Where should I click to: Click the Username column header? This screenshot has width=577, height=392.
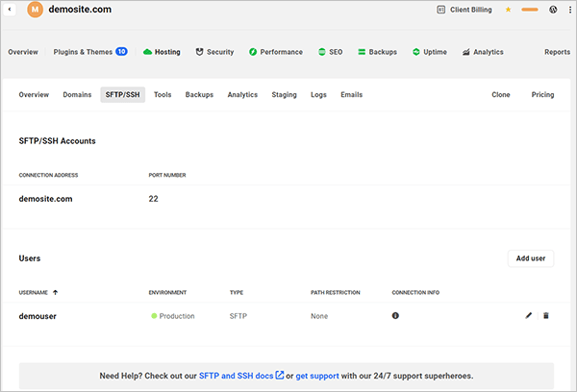tap(33, 292)
